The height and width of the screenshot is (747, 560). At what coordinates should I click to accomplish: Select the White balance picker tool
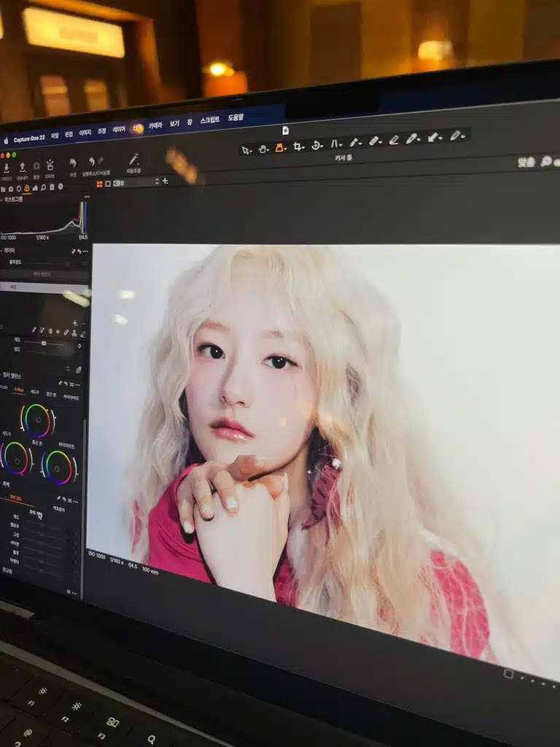(x=413, y=138)
